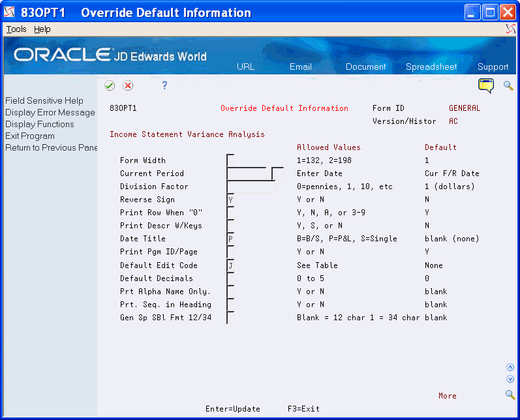Click the GENERAL Form ID value
520x420 pixels.
coord(465,108)
